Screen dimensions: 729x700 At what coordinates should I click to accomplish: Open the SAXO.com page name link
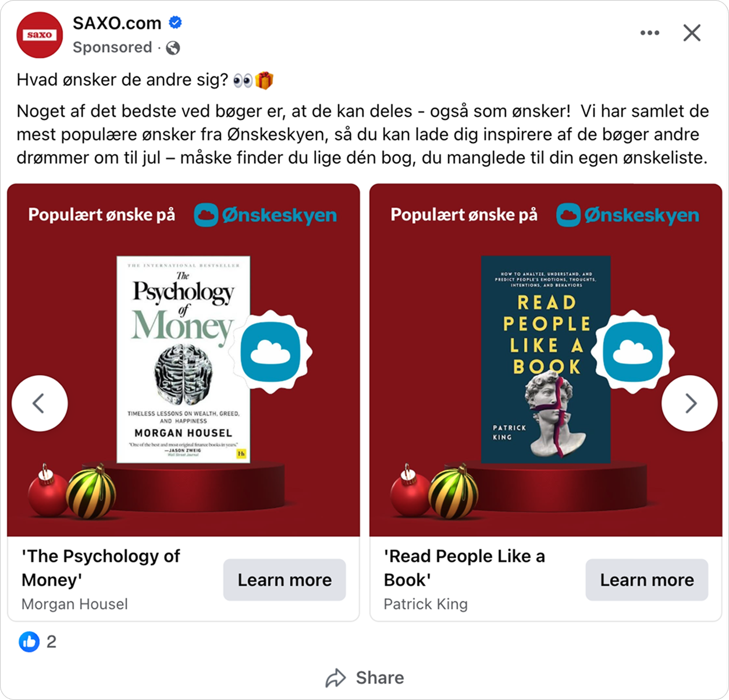117,23
